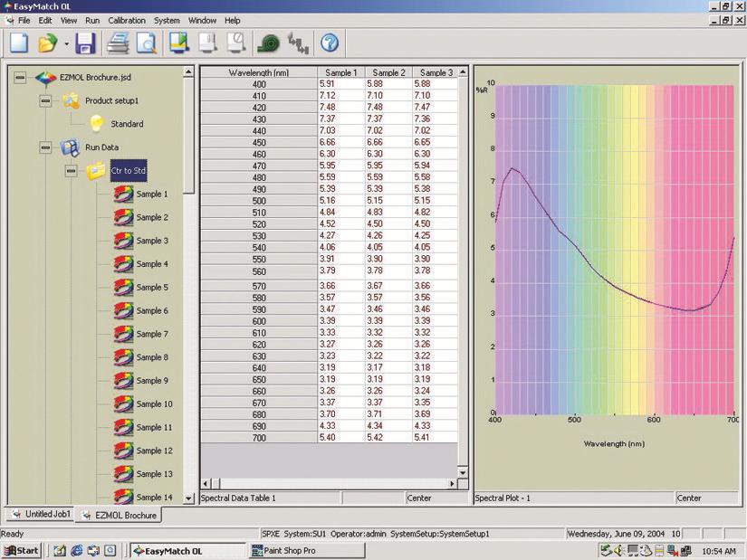Select the Standard lightbulb icon in tree
The width and height of the screenshot is (747, 560).
pyautogui.click(x=96, y=124)
